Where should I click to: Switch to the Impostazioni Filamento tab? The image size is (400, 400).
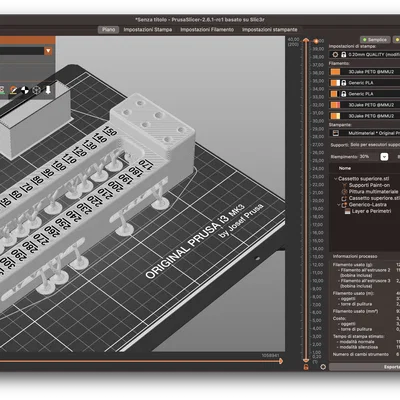pos(207,30)
